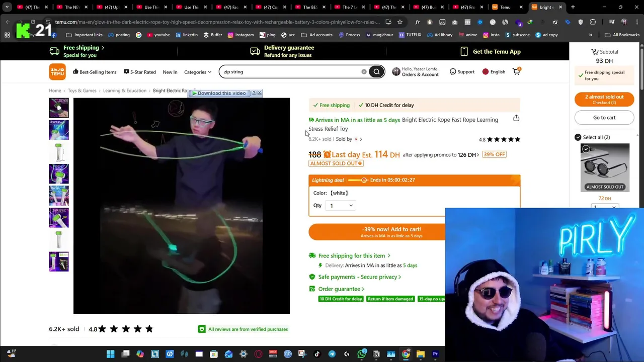This screenshot has height=362, width=644.
Task: Click the share icon beside product title
Action: (x=516, y=118)
